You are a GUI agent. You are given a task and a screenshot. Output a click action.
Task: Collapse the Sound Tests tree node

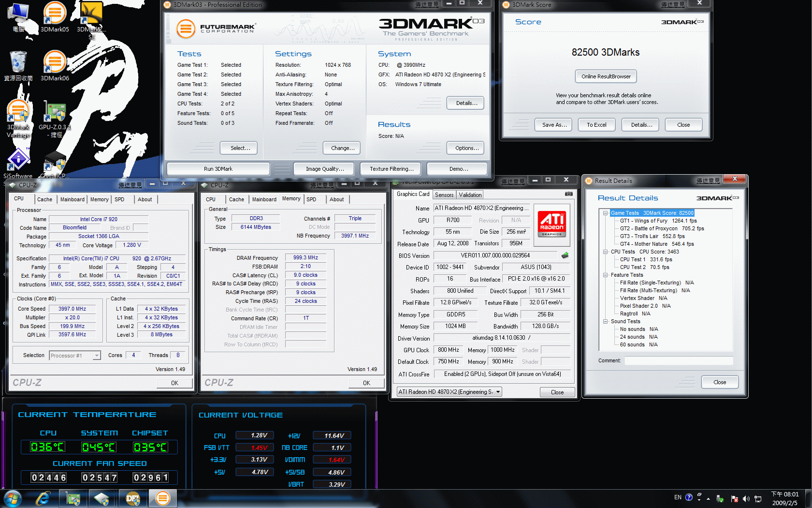605,321
